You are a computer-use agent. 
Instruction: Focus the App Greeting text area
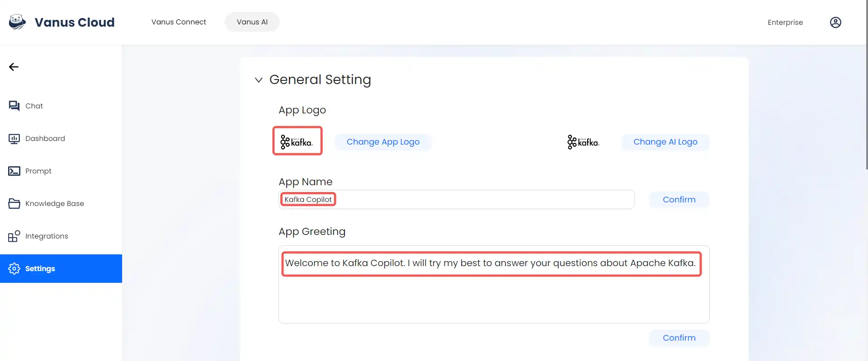[x=494, y=284]
